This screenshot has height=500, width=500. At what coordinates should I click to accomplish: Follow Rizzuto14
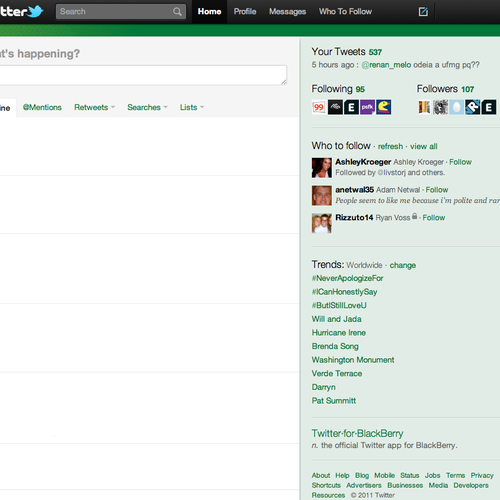click(434, 218)
